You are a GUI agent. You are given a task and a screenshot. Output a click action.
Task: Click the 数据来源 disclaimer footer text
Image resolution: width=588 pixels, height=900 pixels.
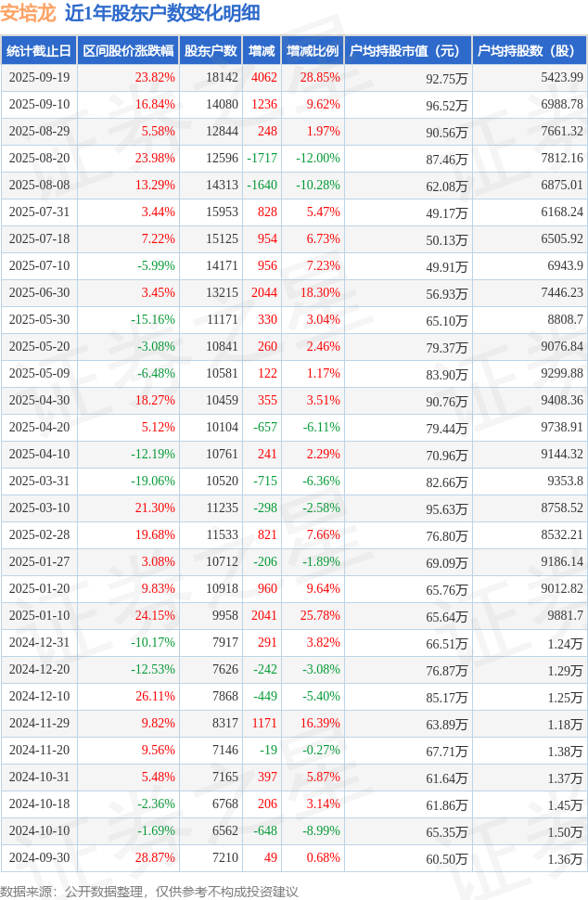[x=149, y=891]
